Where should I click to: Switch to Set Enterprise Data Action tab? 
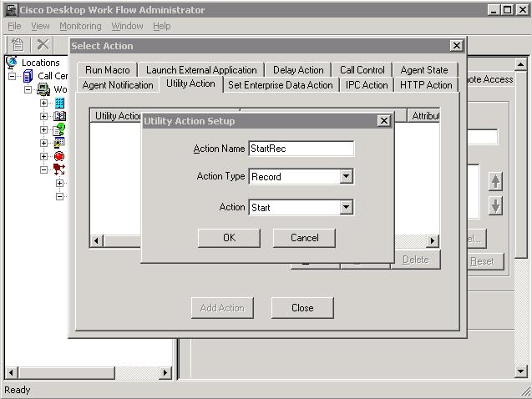pos(281,85)
